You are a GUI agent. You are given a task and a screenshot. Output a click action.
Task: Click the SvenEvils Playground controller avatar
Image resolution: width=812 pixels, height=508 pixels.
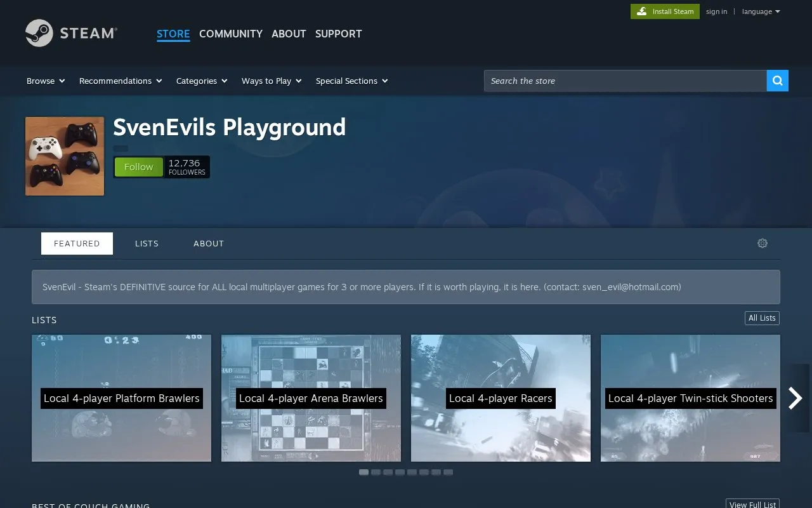65,156
